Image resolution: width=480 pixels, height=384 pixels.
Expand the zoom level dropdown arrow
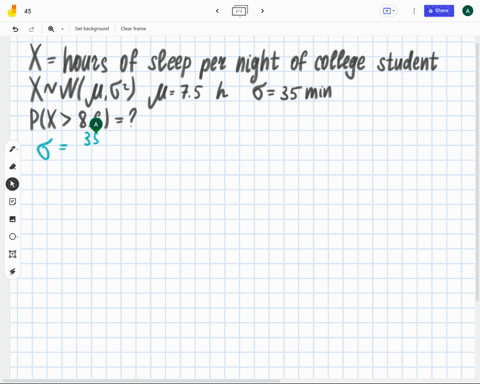62,29
